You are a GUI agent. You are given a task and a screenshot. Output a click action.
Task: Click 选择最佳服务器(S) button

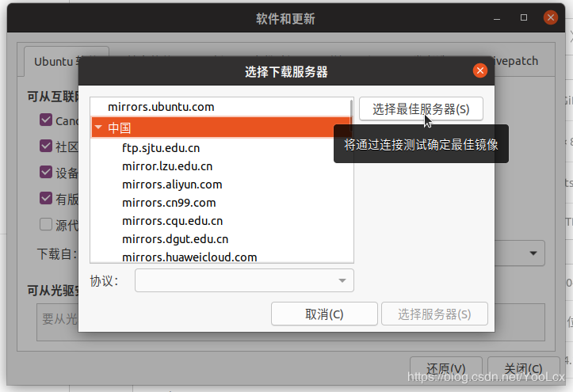tap(421, 108)
